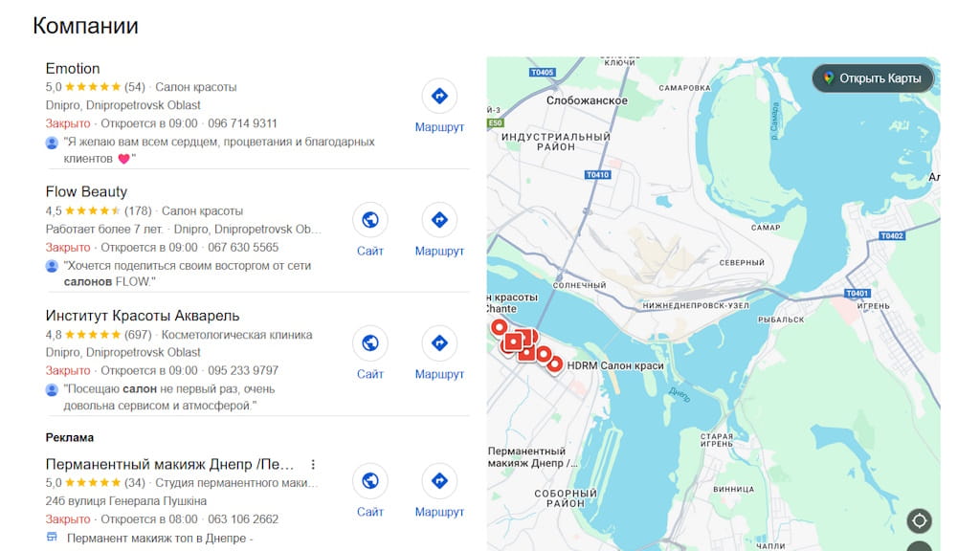This screenshot has height=551, width=980.
Task: Click the Маршрут label under Emotion
Action: click(x=439, y=127)
